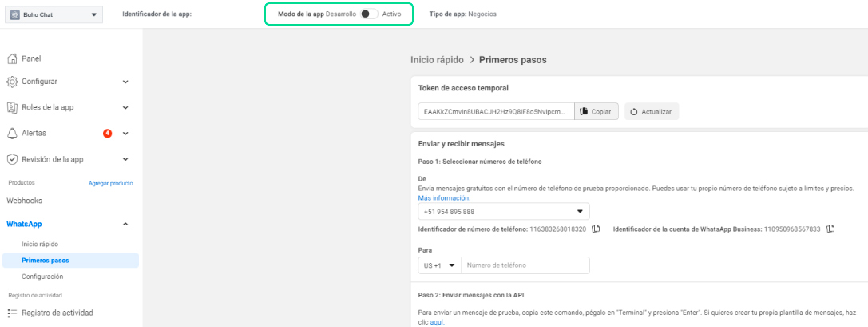The width and height of the screenshot is (868, 327).
Task: Copy the WhatsApp Business account identifier
Action: (830, 229)
